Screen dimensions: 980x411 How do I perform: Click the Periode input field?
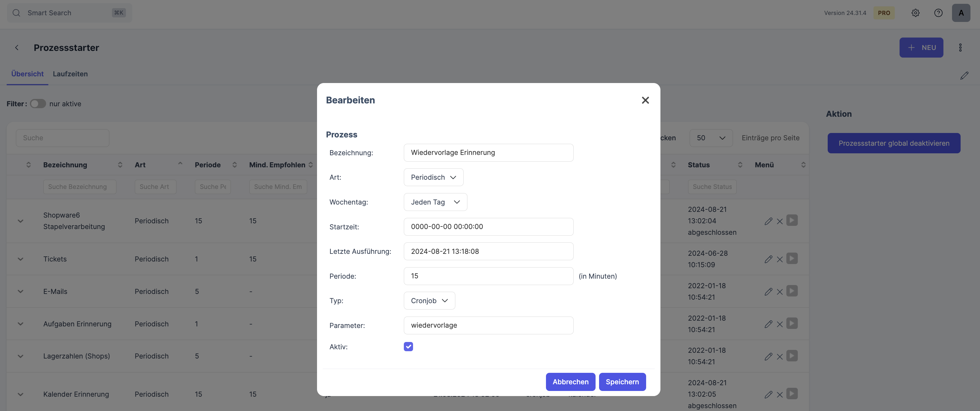click(x=488, y=276)
